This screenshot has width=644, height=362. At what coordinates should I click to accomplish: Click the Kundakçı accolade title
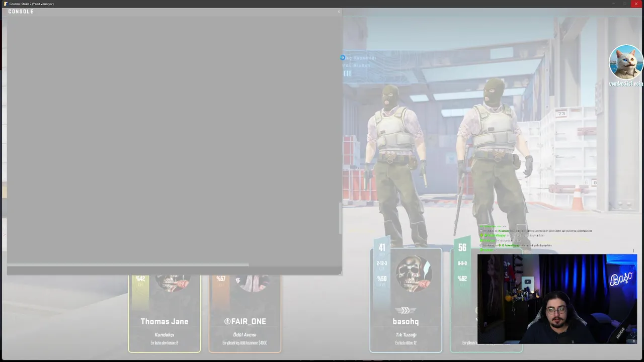(x=165, y=335)
